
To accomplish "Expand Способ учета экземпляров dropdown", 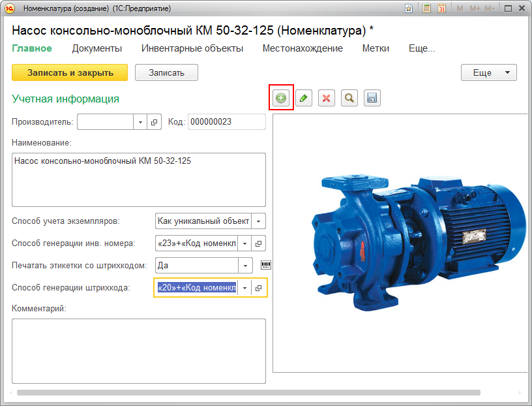I will tap(259, 221).
